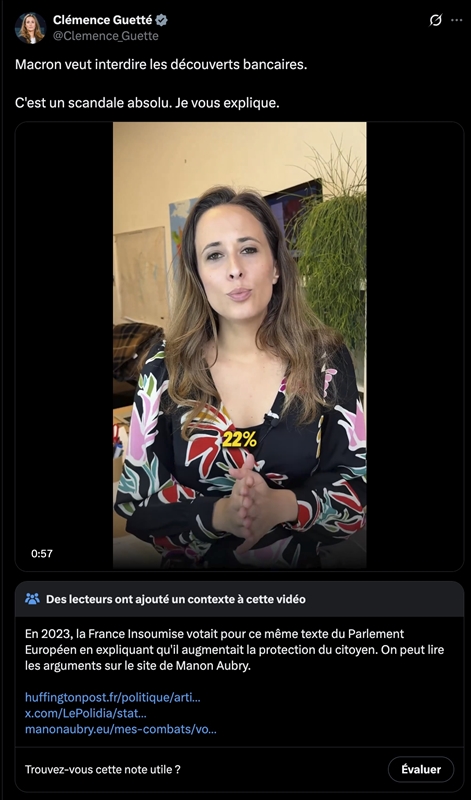Open the manonaubry.eu mes-combats link

point(121,730)
